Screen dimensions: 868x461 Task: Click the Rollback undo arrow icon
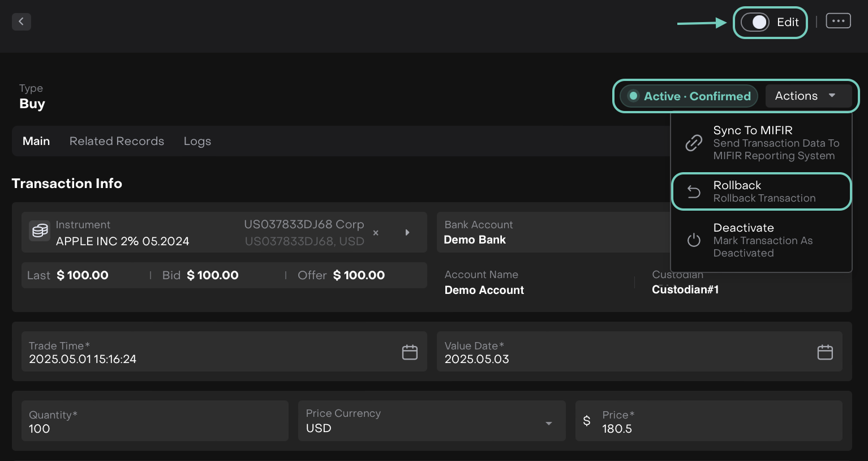tap(694, 192)
